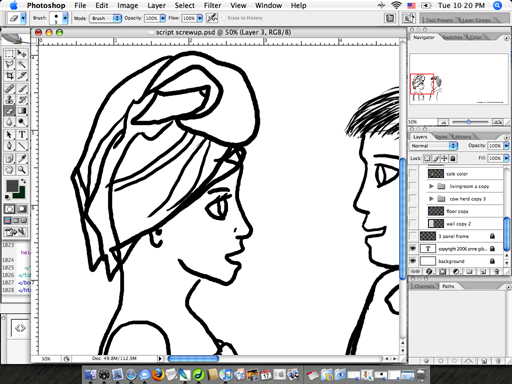This screenshot has height=384, width=512.
Task: Show the wall copy 2 layer
Action: (413, 223)
